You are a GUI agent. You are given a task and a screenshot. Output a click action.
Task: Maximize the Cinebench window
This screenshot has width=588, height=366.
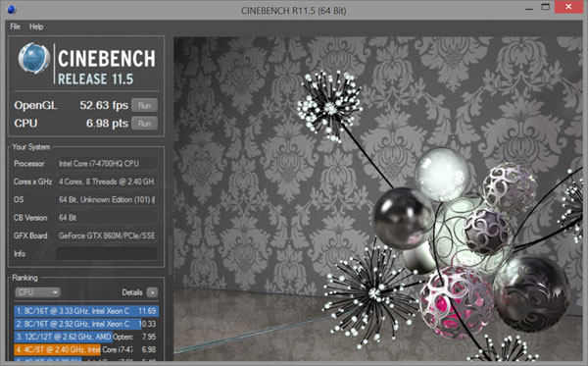click(x=546, y=7)
